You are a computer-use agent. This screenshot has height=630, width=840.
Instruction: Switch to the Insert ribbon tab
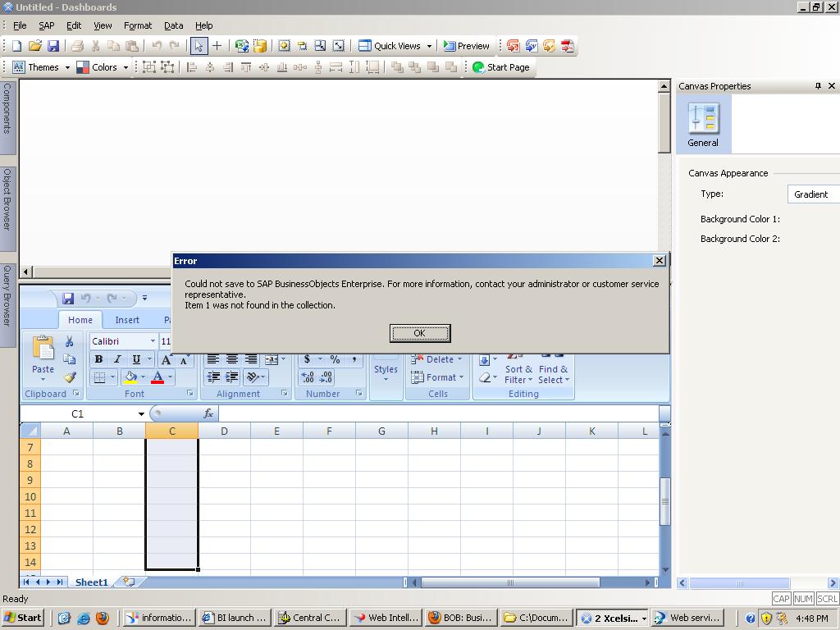(127, 320)
